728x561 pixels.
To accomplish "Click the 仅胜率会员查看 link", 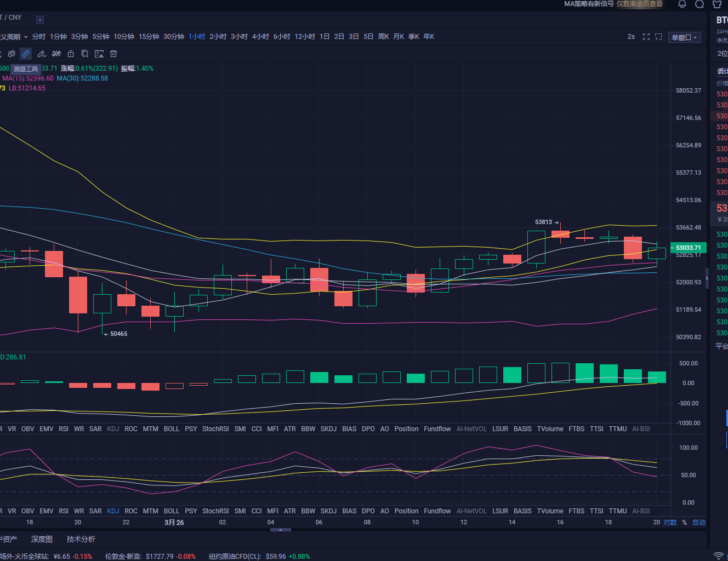I will click(639, 4).
